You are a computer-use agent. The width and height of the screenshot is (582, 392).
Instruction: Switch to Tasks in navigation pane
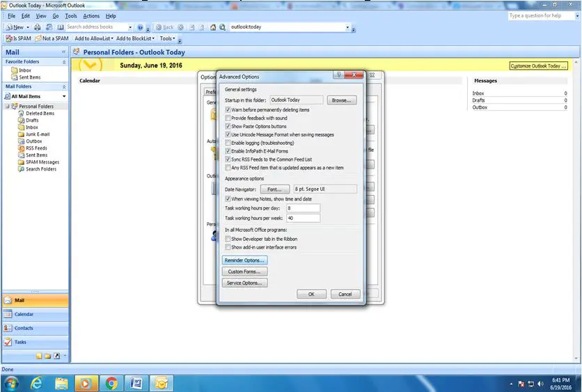coord(35,342)
